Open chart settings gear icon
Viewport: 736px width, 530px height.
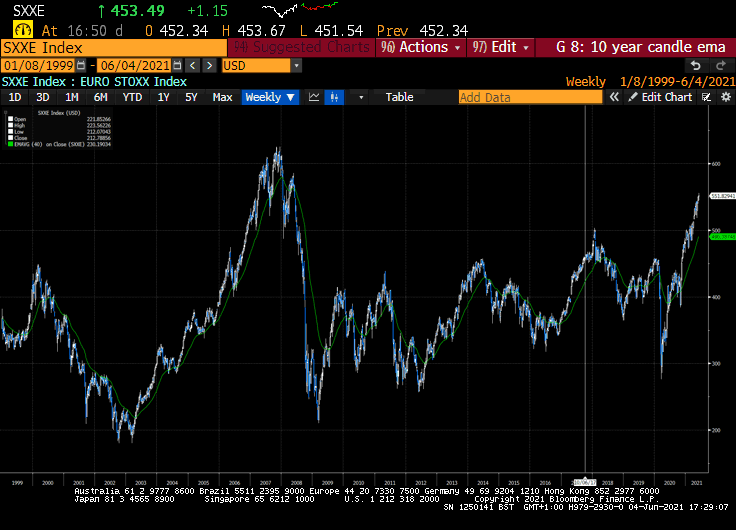(726, 97)
